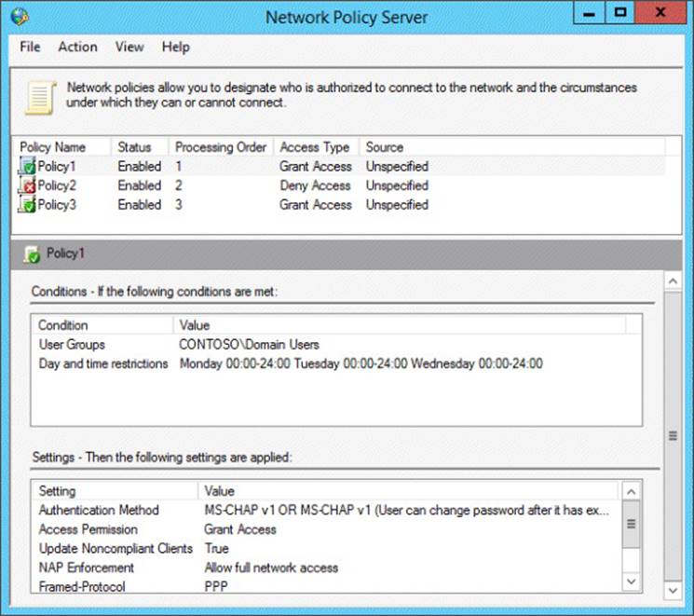Select the Authentication Method setting row

click(99, 511)
